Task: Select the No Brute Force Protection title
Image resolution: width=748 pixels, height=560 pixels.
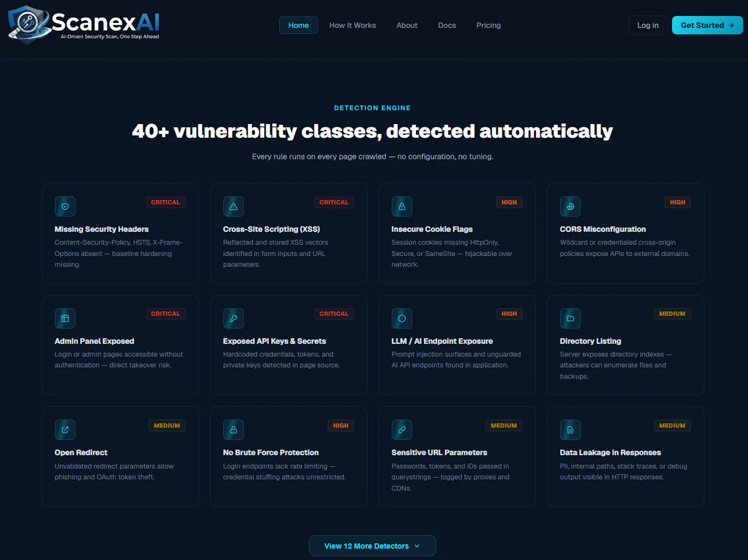Action: (x=271, y=452)
